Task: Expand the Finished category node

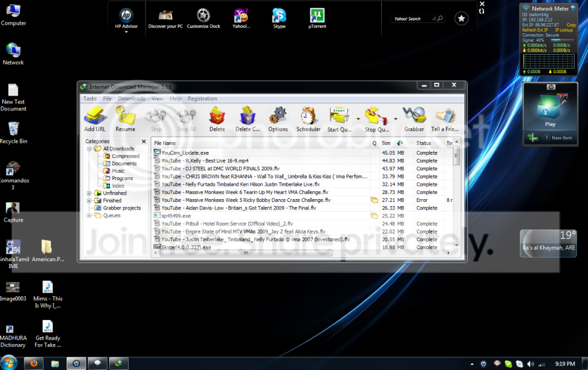Action: point(89,201)
